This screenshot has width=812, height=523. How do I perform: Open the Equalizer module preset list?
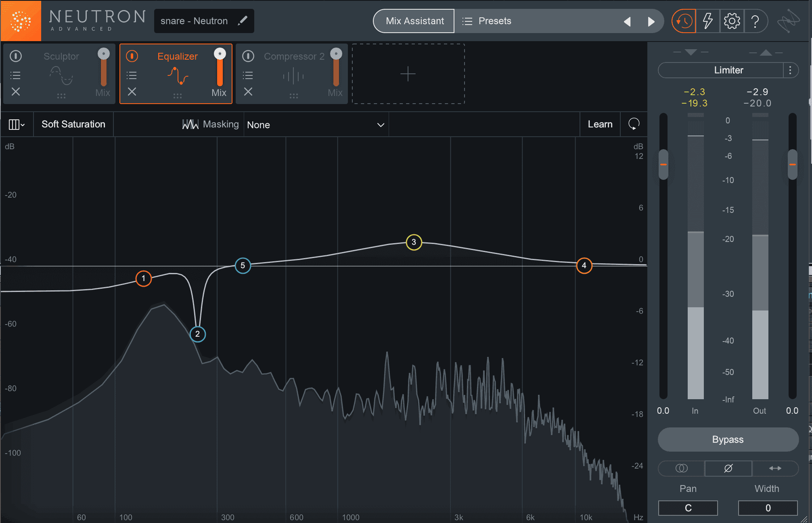click(132, 75)
